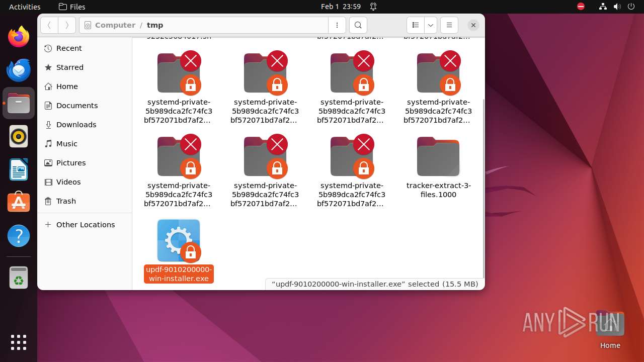Open the power system menu icon
The height and width of the screenshot is (362, 644).
[x=630, y=7]
